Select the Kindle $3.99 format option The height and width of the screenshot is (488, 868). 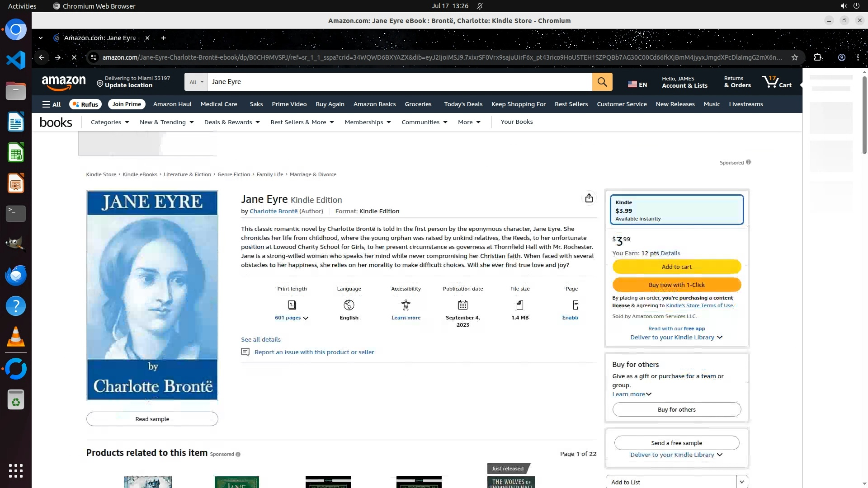point(676,210)
